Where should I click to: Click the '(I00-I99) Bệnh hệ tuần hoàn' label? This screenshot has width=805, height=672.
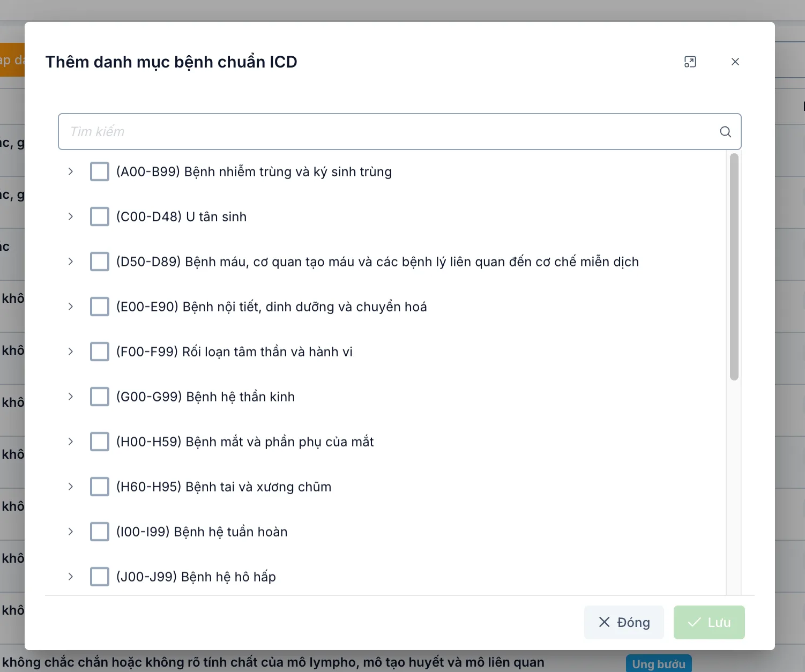[x=202, y=532]
